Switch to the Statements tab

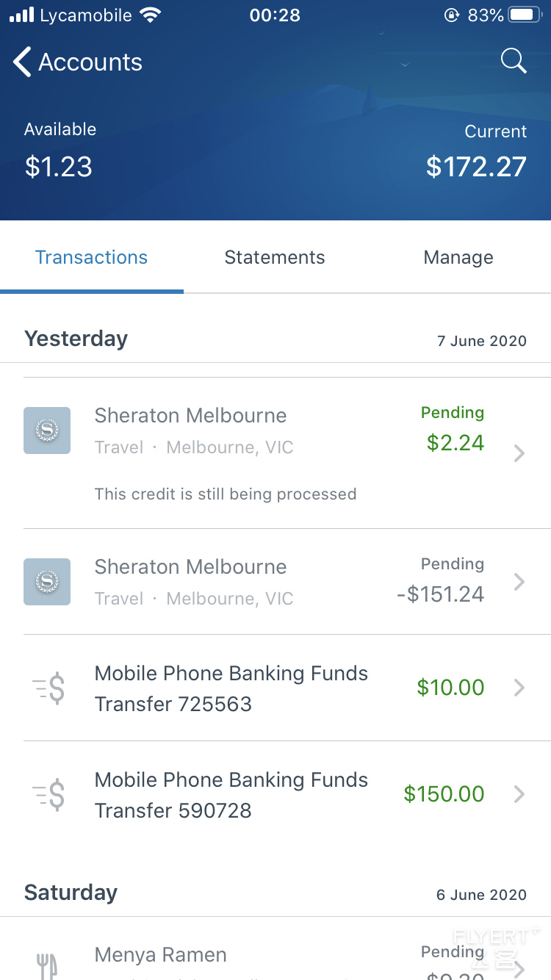275,257
